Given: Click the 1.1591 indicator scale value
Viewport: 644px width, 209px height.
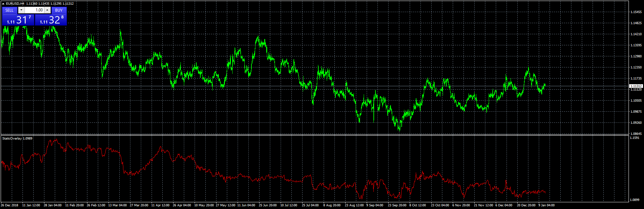Looking at the screenshot, I should click(635, 138).
